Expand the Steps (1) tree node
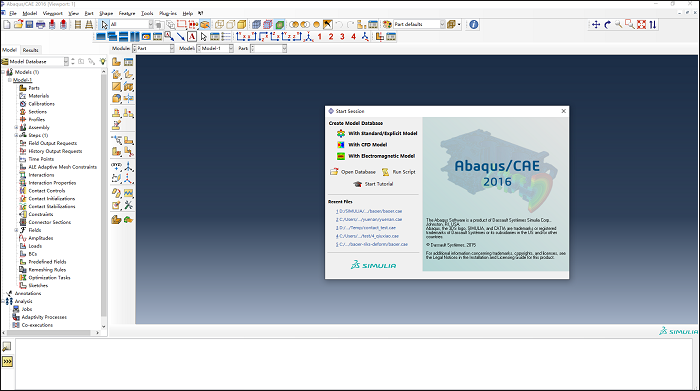This screenshot has height=391, width=700. pos(16,135)
